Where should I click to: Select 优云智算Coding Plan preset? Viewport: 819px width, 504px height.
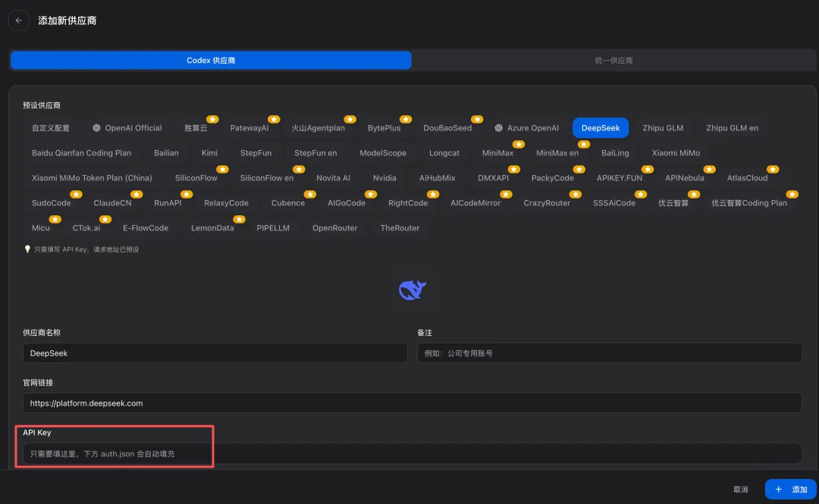coord(749,203)
